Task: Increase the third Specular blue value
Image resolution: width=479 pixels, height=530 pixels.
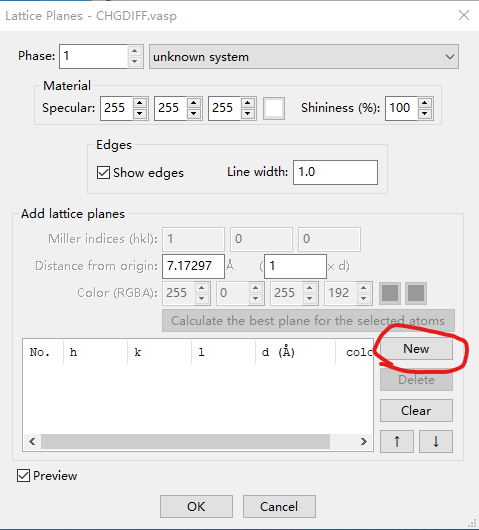Action: 248,102
